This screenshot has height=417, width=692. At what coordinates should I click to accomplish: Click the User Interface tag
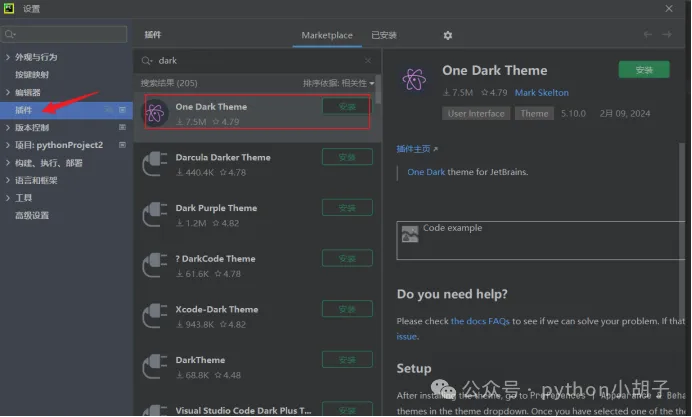[x=476, y=113]
